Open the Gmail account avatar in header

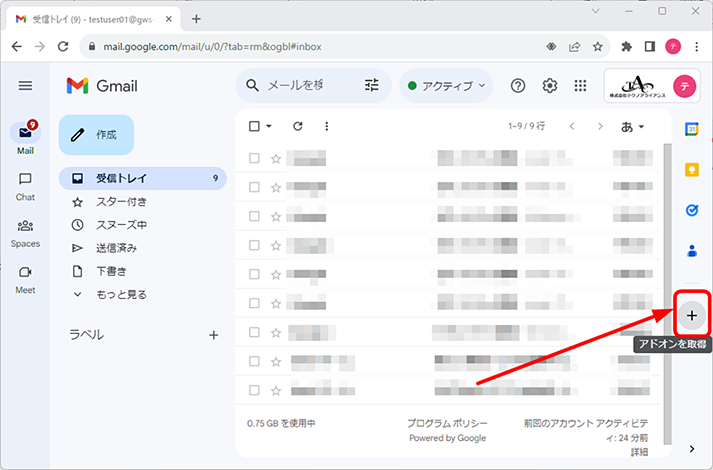684,86
